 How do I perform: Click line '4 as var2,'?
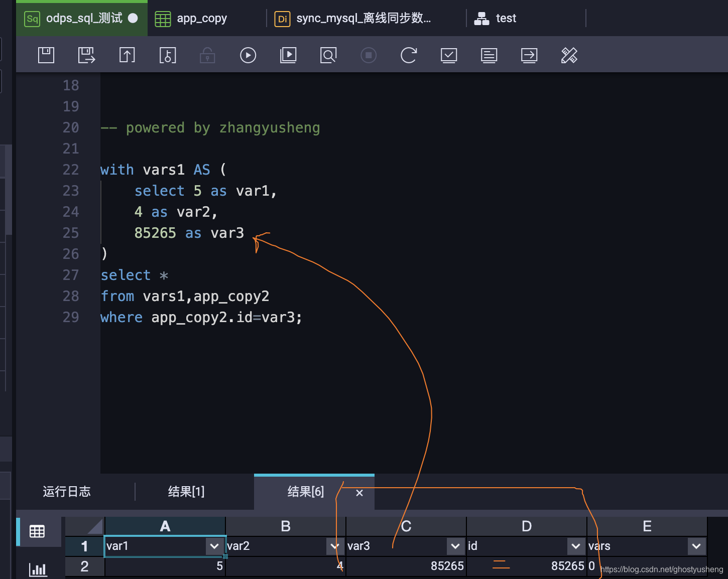coord(176,212)
